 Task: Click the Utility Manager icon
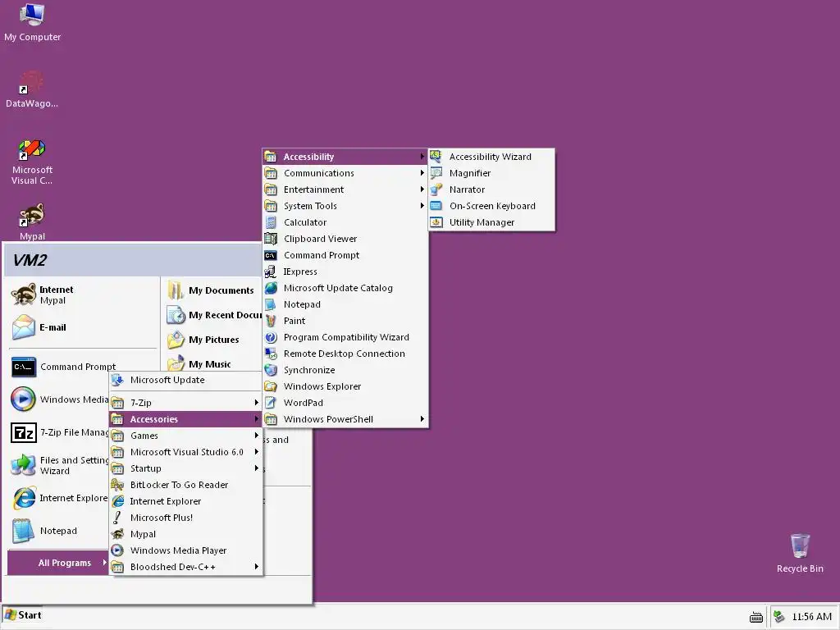(436, 222)
